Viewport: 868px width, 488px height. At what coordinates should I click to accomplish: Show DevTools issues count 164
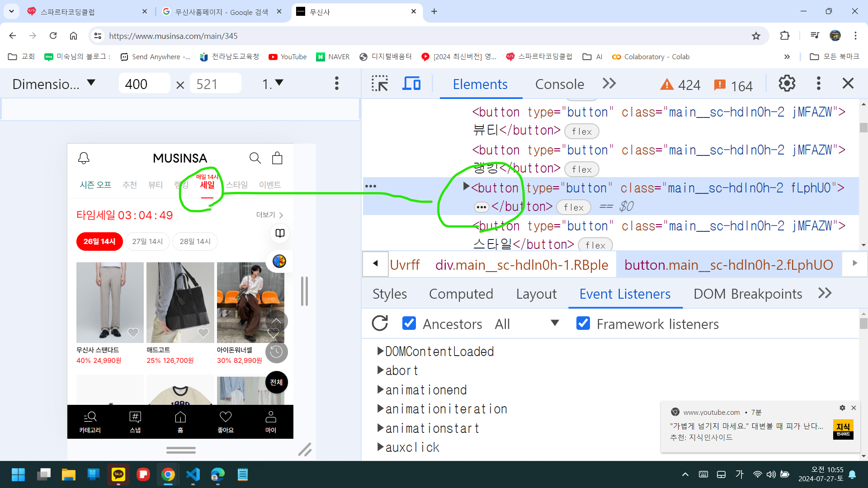pos(733,85)
